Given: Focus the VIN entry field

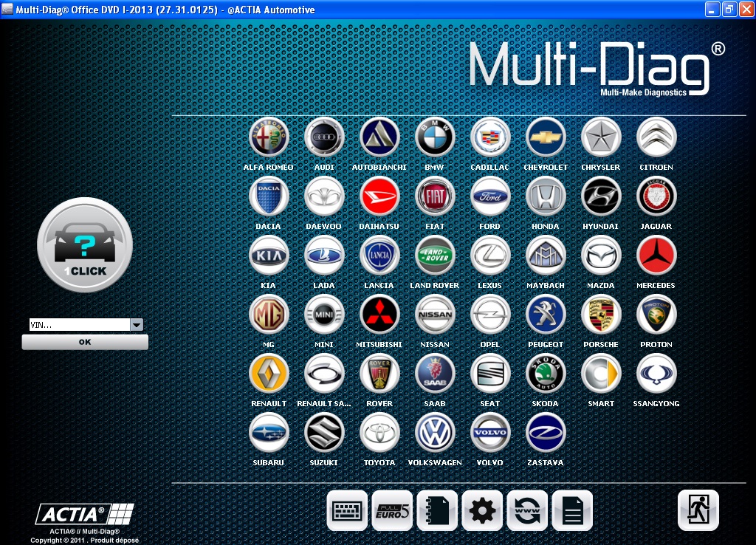Looking at the screenshot, I should 80,325.
